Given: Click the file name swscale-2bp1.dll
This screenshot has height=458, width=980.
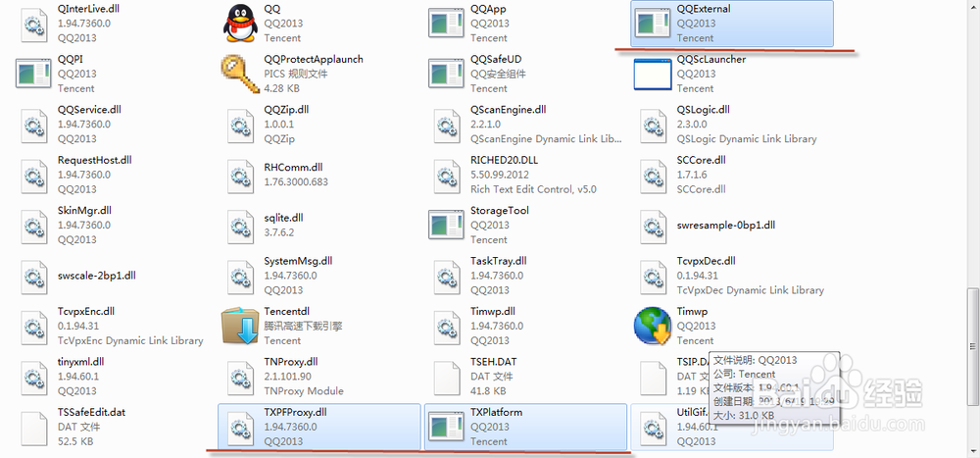Looking at the screenshot, I should 96,276.
